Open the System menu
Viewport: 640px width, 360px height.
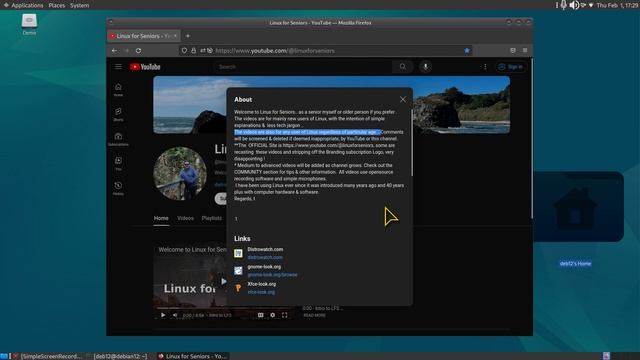[79, 5]
